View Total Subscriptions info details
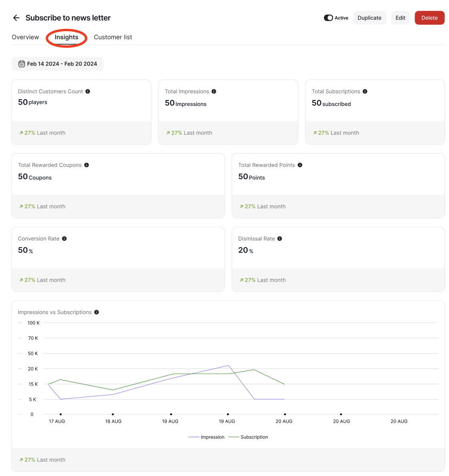Viewport: 449px width, 476px height. pos(365,91)
